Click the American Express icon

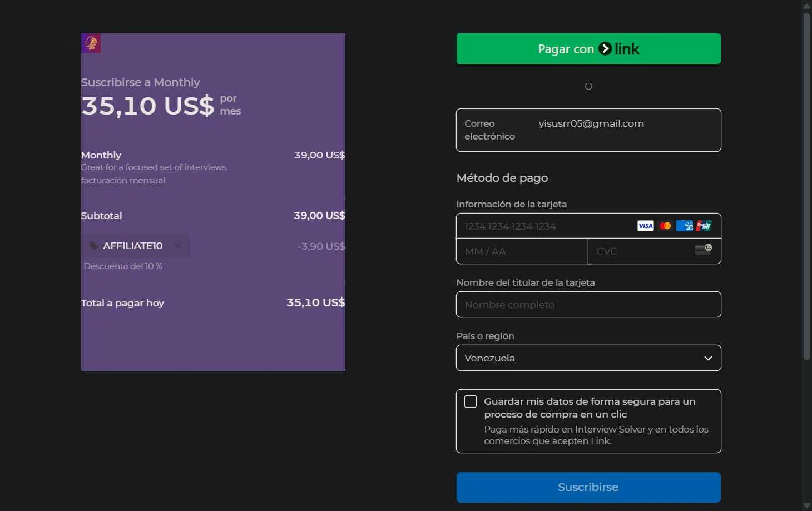[685, 226]
